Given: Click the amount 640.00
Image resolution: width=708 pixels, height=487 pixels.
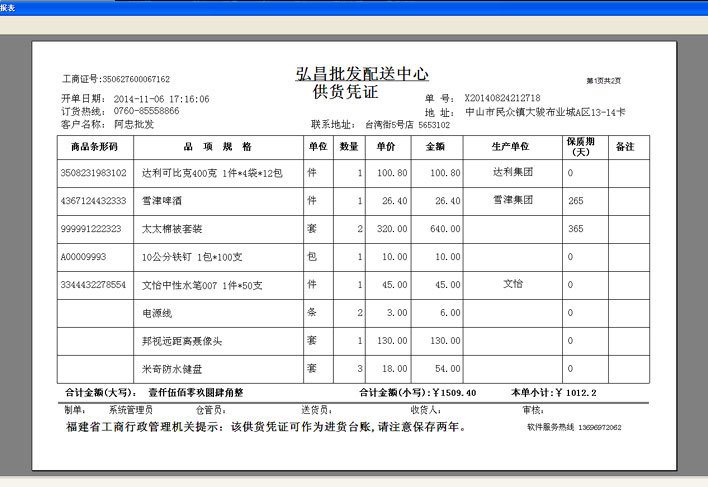Looking at the screenshot, I should click(x=445, y=229).
